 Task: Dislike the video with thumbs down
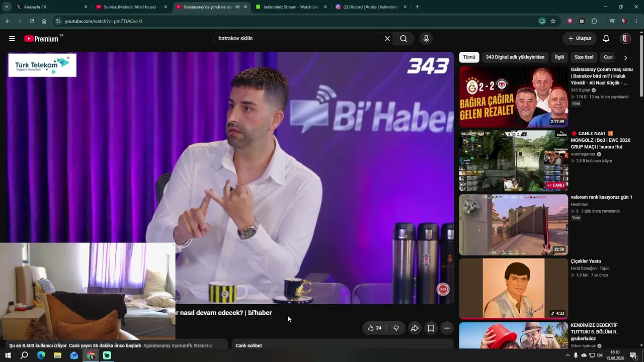396,328
